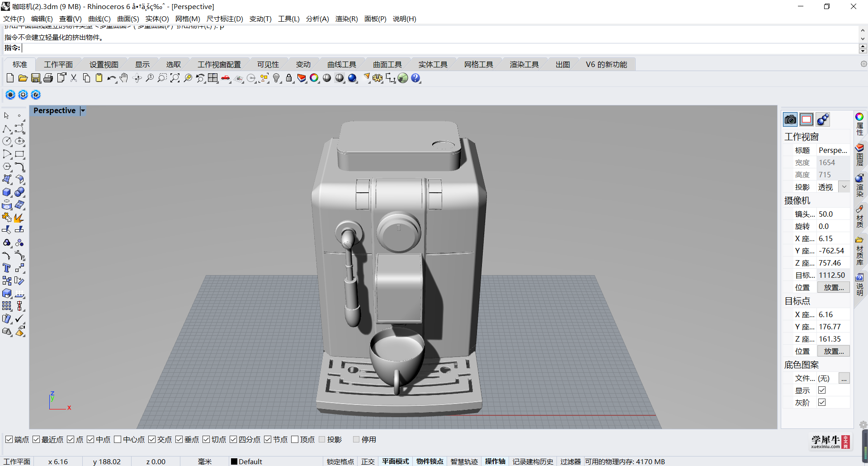Select the Rotate view tool
Image resolution: width=868 pixels, height=466 pixels.
pyautogui.click(x=137, y=78)
